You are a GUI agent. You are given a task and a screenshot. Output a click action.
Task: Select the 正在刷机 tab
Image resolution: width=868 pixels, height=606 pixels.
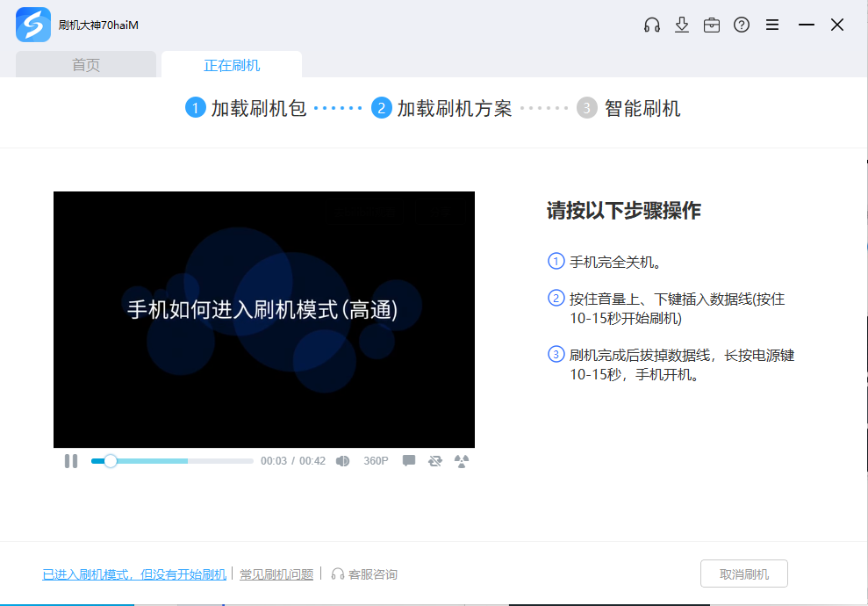point(232,65)
